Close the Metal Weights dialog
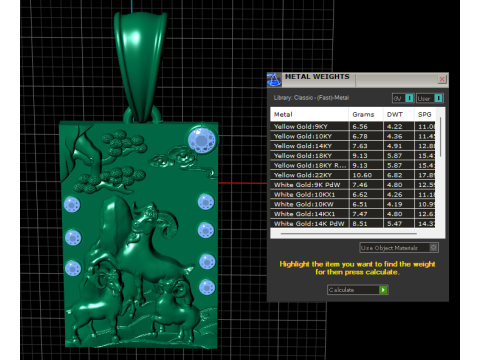Image resolution: width=480 pixels, height=360 pixels. pos(442,79)
